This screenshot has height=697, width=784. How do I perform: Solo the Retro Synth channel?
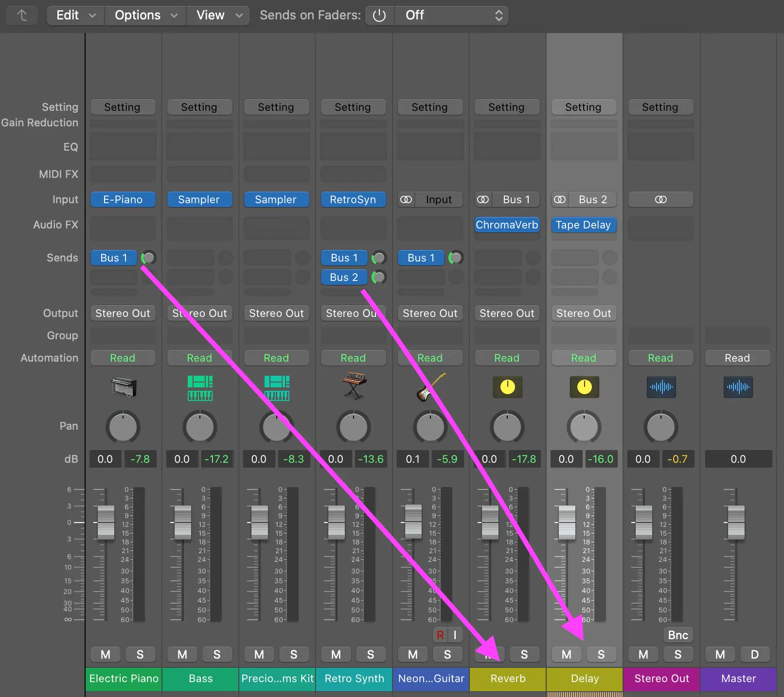pos(371,654)
